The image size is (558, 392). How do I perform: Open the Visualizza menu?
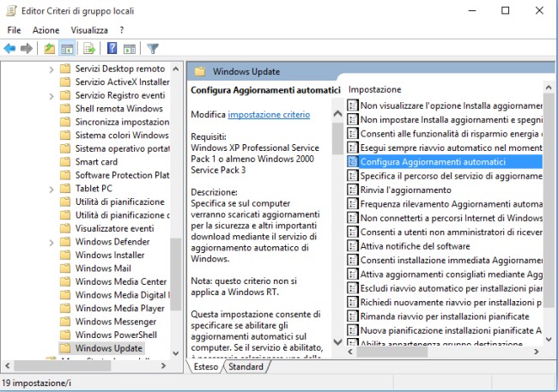click(89, 30)
